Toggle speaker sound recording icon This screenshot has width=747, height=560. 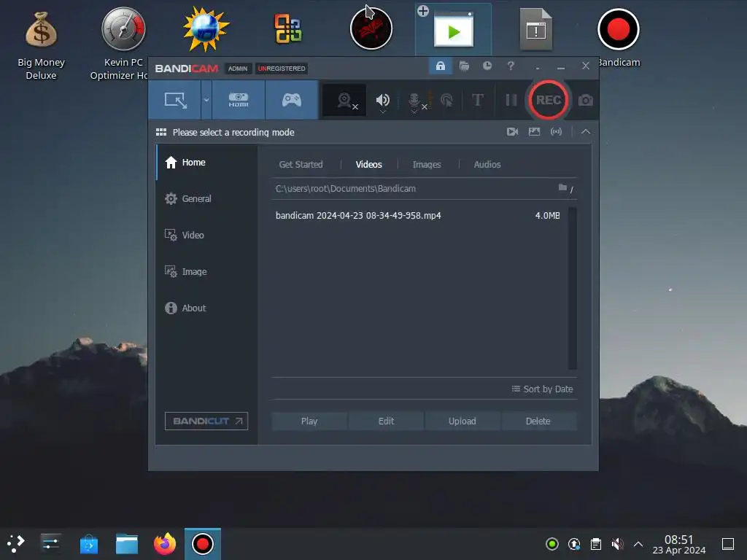click(x=382, y=101)
